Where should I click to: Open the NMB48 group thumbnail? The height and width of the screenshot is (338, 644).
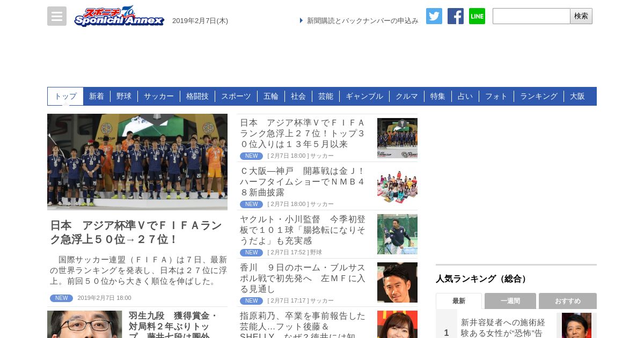(x=397, y=186)
